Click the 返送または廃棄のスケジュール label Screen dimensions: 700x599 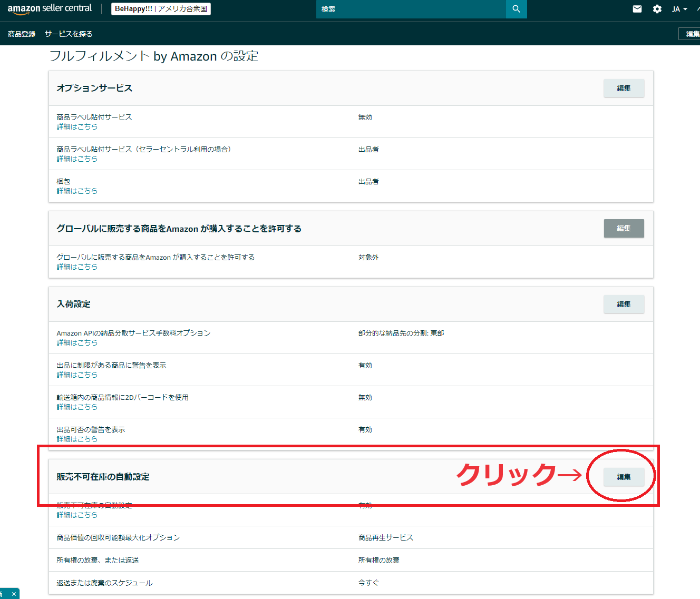(x=104, y=583)
